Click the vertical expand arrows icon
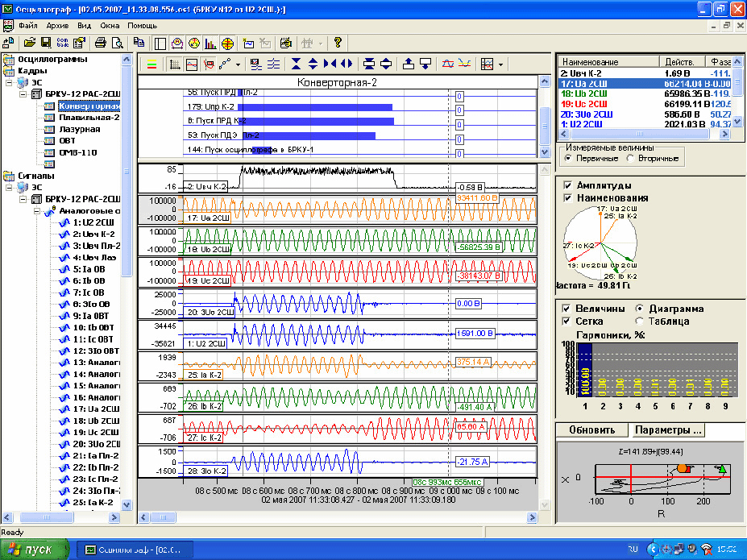This screenshot has height=560, width=747. [x=313, y=64]
